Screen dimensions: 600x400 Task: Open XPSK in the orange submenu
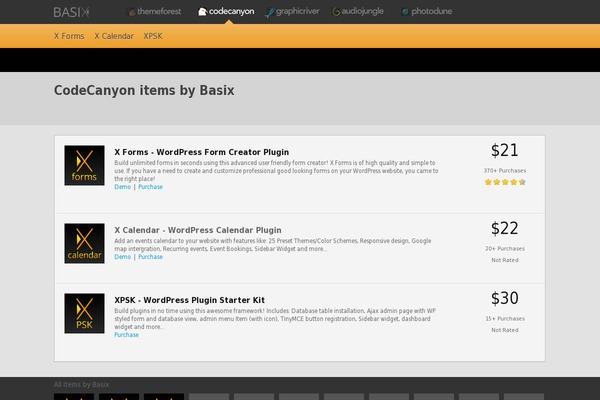click(153, 36)
